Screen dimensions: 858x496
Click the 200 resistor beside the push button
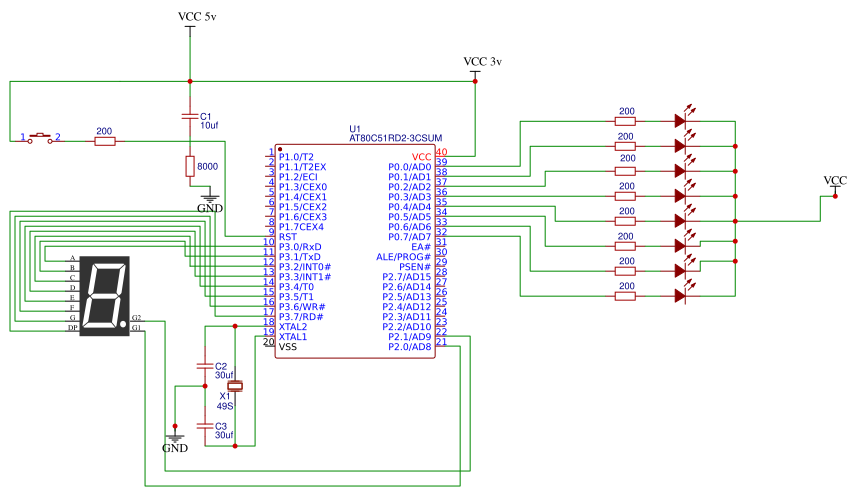[x=104, y=142]
